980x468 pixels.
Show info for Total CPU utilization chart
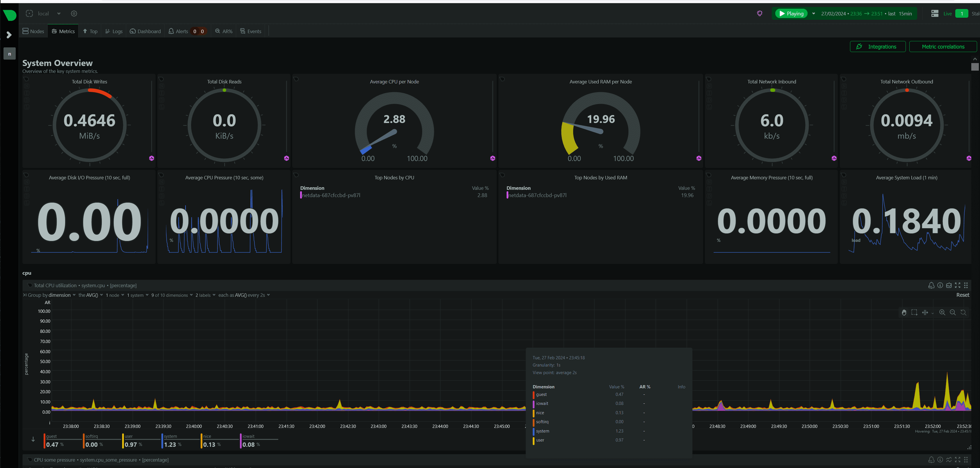[x=940, y=285]
